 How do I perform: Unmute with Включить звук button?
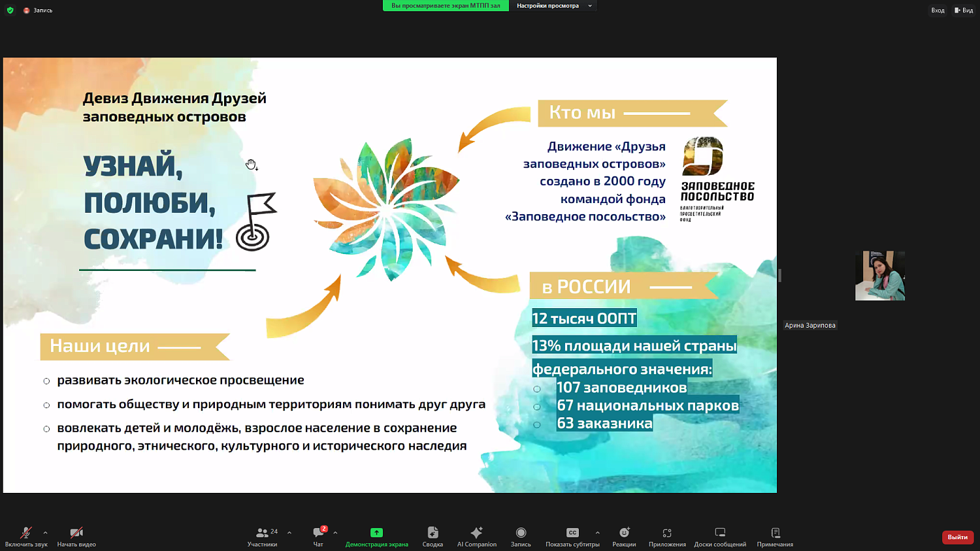coord(25,536)
